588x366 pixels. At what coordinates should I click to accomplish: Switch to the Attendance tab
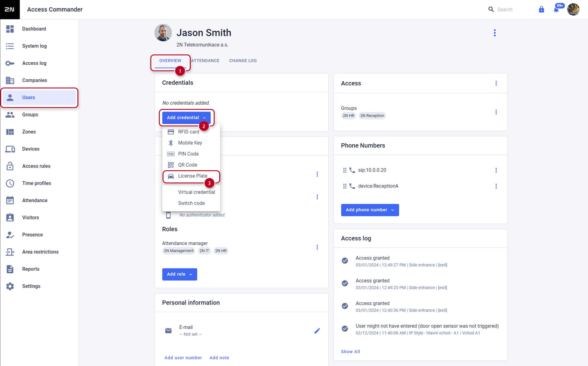pyautogui.click(x=205, y=61)
